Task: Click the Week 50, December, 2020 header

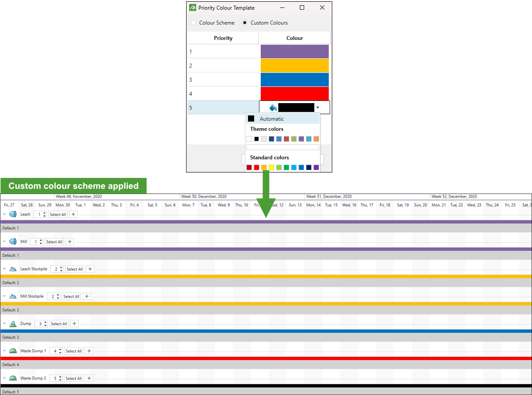Action: click(x=204, y=197)
